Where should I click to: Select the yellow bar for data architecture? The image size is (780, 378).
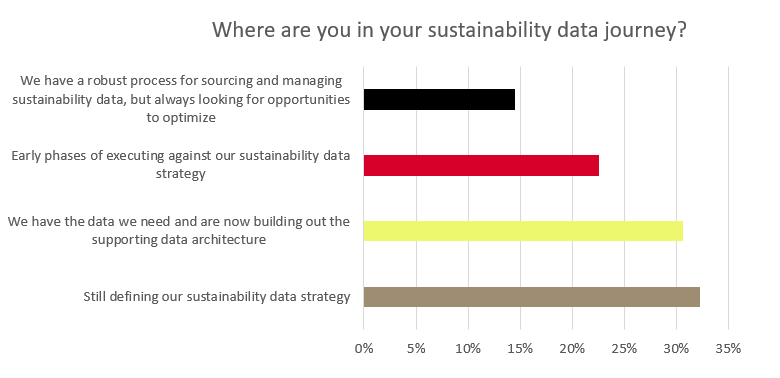pyautogui.click(x=523, y=231)
